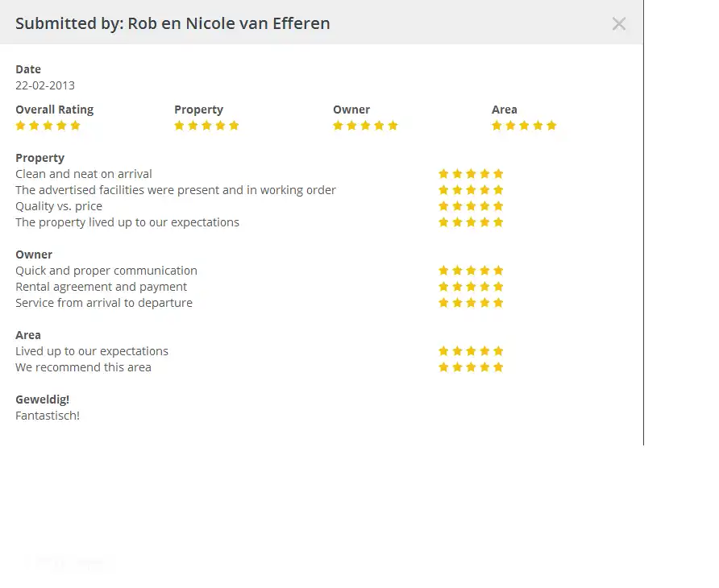Click the stars for property lived up to expectations
Viewport: 719px width, 588px height.
[471, 222]
